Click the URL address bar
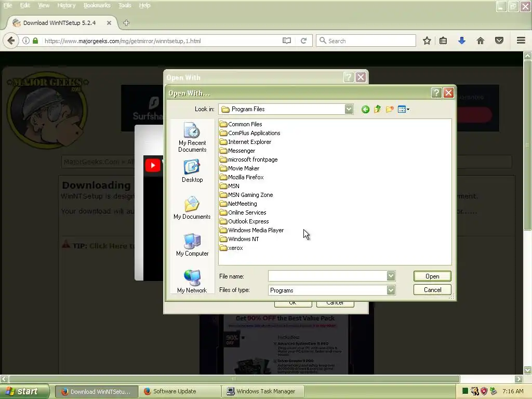 pos(161,41)
